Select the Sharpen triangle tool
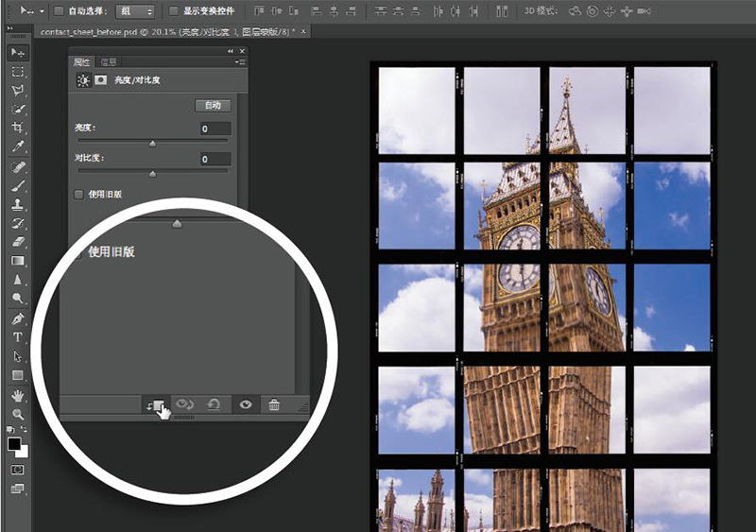Screen dimensions: 756x532 click(18, 280)
